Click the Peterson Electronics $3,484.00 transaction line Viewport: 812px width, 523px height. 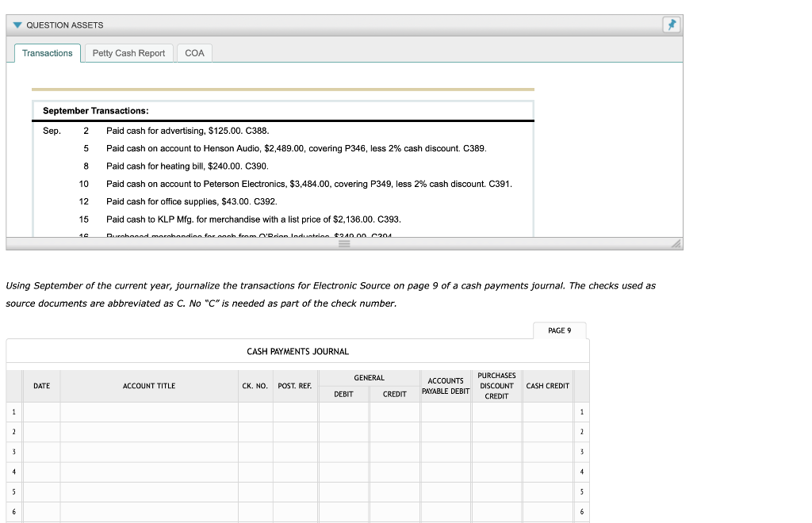[309, 184]
